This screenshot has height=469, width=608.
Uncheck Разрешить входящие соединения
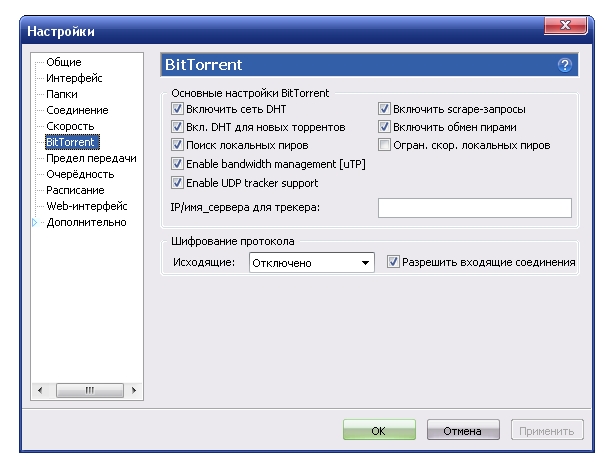(x=393, y=262)
